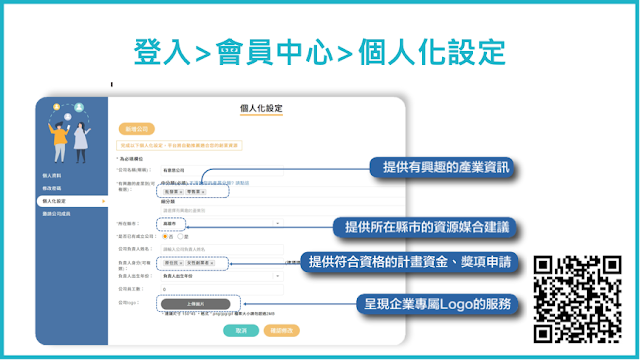Select 否 for company established
Viewport: 640px width, 360px height.
(165, 236)
